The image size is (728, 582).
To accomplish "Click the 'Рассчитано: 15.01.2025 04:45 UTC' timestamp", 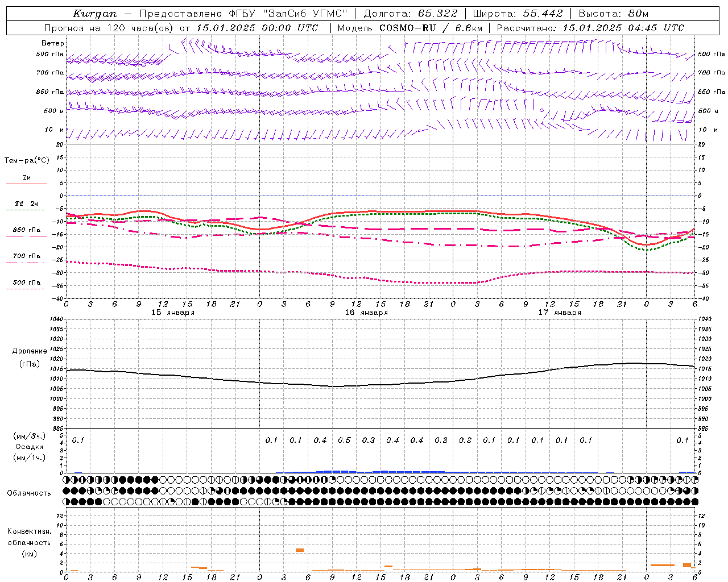I will (x=590, y=28).
